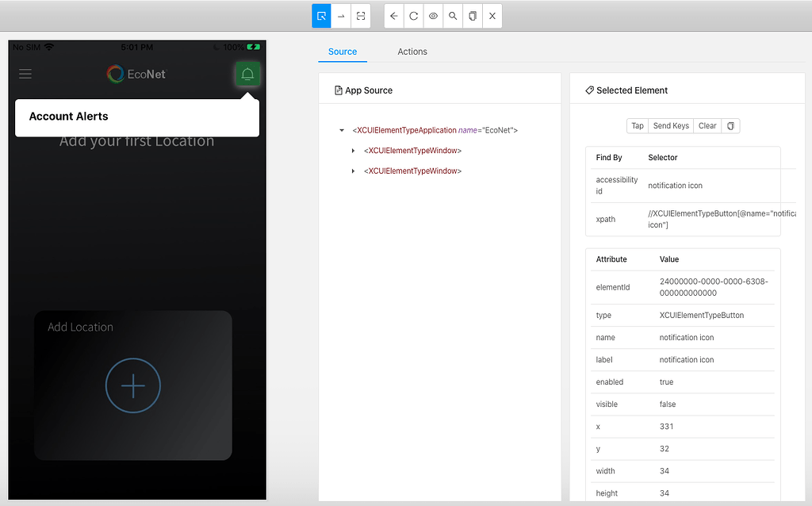Screen dimensions: 812x506
Task: Toggle the recorder eye icon
Action: click(x=433, y=16)
